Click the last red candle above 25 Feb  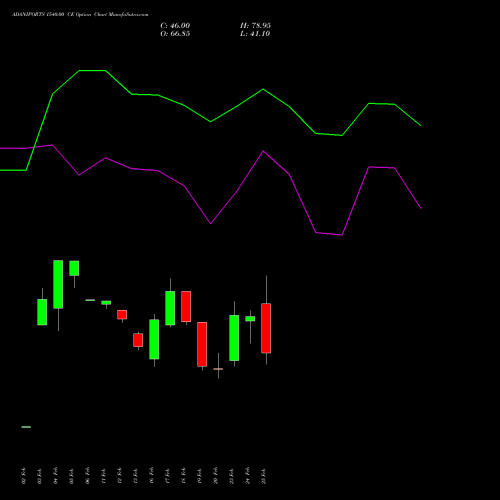click(x=266, y=328)
